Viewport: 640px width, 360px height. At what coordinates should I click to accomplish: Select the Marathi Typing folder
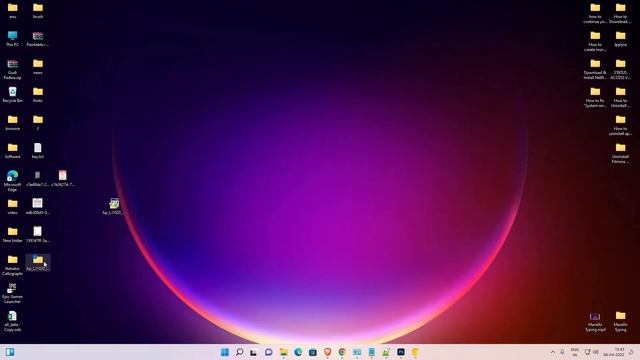(620, 321)
